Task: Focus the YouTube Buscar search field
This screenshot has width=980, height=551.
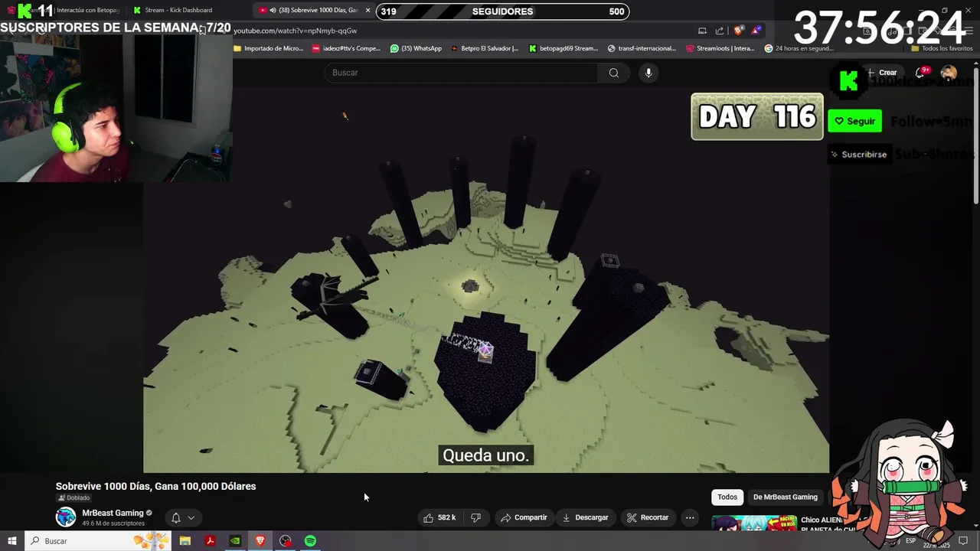Action: coord(461,73)
